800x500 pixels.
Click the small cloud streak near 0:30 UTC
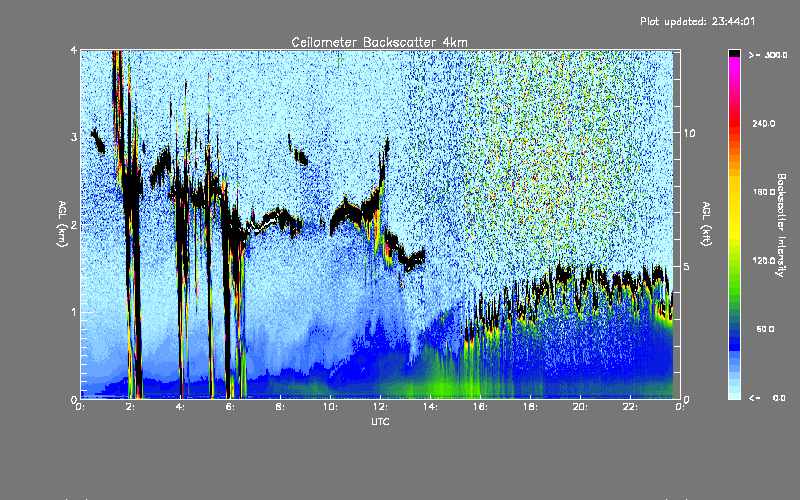coord(98,141)
